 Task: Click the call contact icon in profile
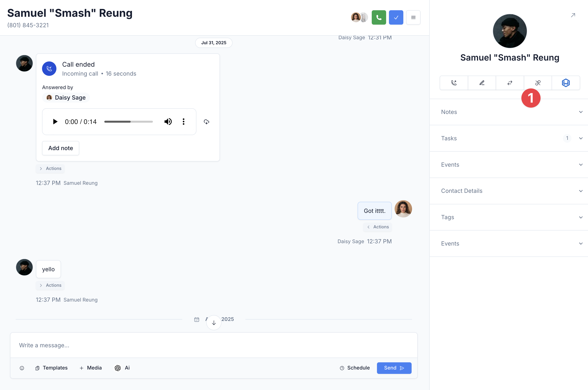[454, 83]
